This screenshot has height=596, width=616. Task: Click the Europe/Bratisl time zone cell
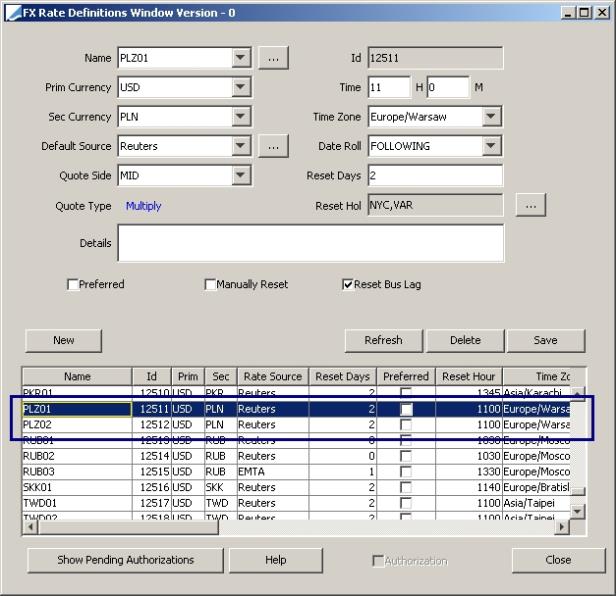click(x=536, y=488)
